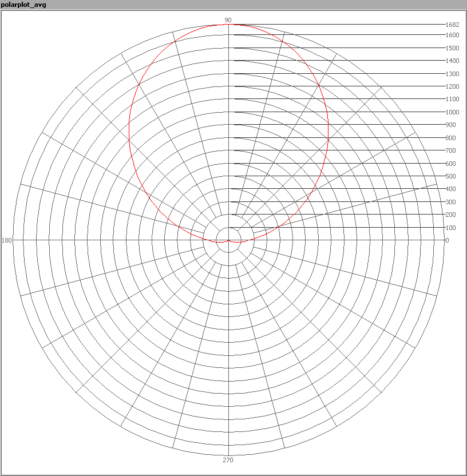Click the 1600 radial scale label
The height and width of the screenshot is (476, 467).
click(x=452, y=35)
